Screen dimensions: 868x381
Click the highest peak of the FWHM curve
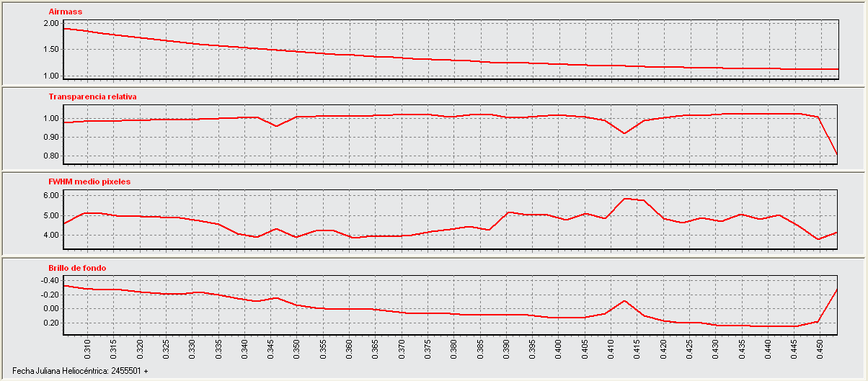pyautogui.click(x=625, y=199)
